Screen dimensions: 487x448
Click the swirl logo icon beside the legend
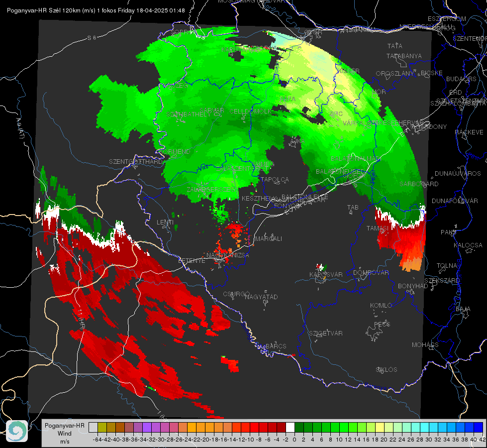[17, 431]
